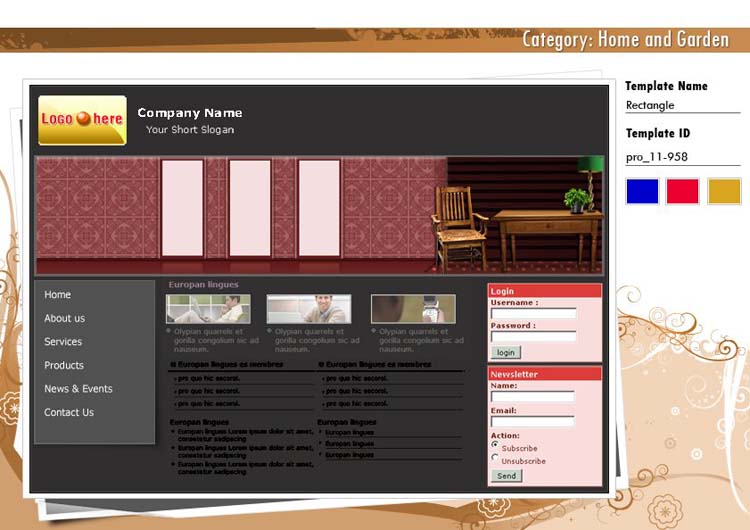Select the Subscribe radio button
Viewport: 750px width, 530px height.
[x=495, y=445]
